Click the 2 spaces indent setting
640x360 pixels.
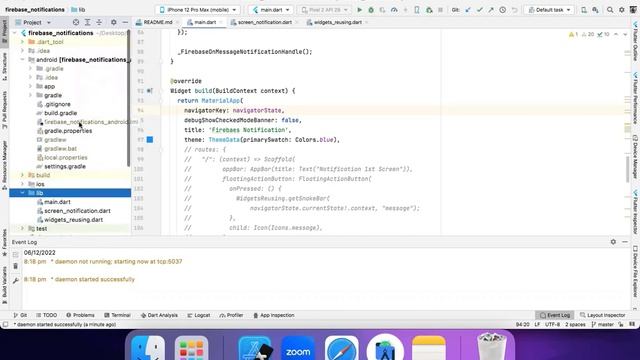tap(575, 324)
